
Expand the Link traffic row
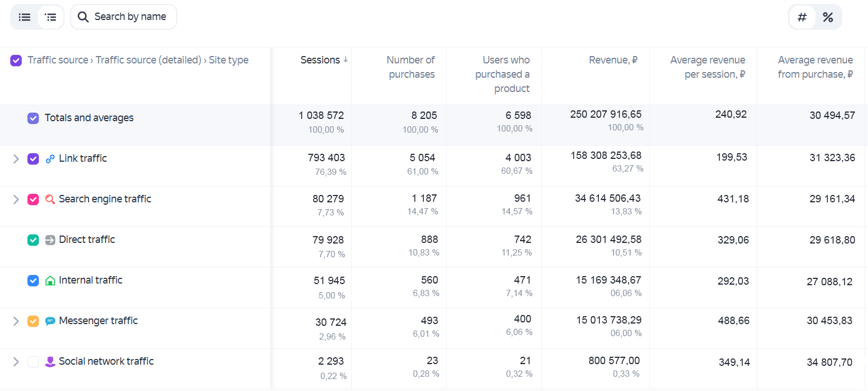tap(16, 159)
